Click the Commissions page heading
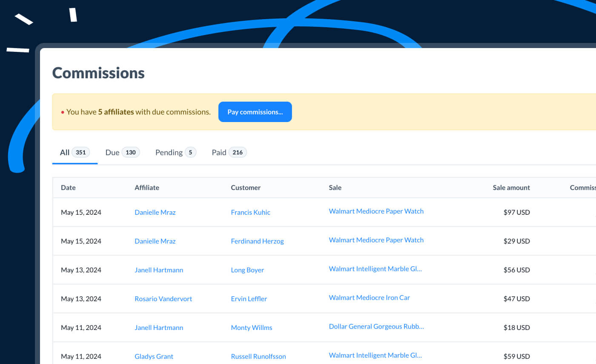The height and width of the screenshot is (364, 596). 98,73
